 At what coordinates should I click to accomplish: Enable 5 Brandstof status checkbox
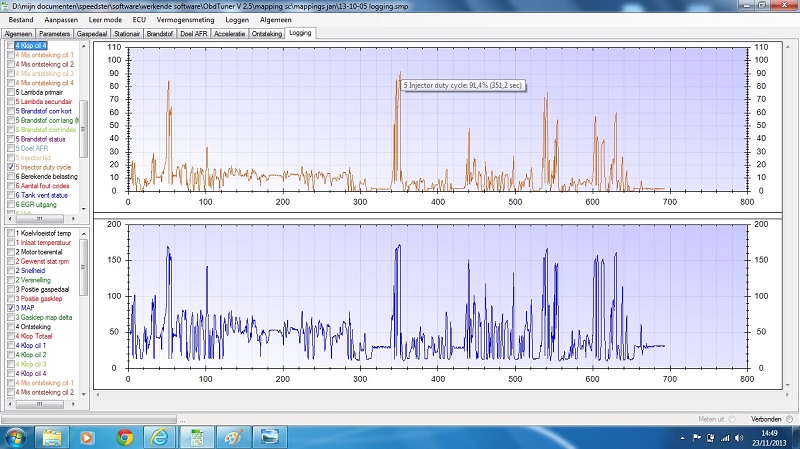(11, 139)
